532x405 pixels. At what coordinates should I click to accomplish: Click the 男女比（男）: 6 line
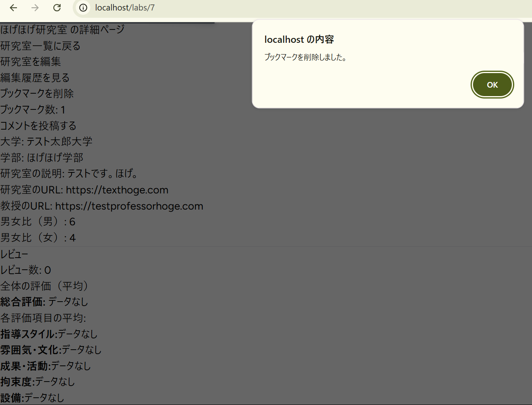click(x=38, y=222)
